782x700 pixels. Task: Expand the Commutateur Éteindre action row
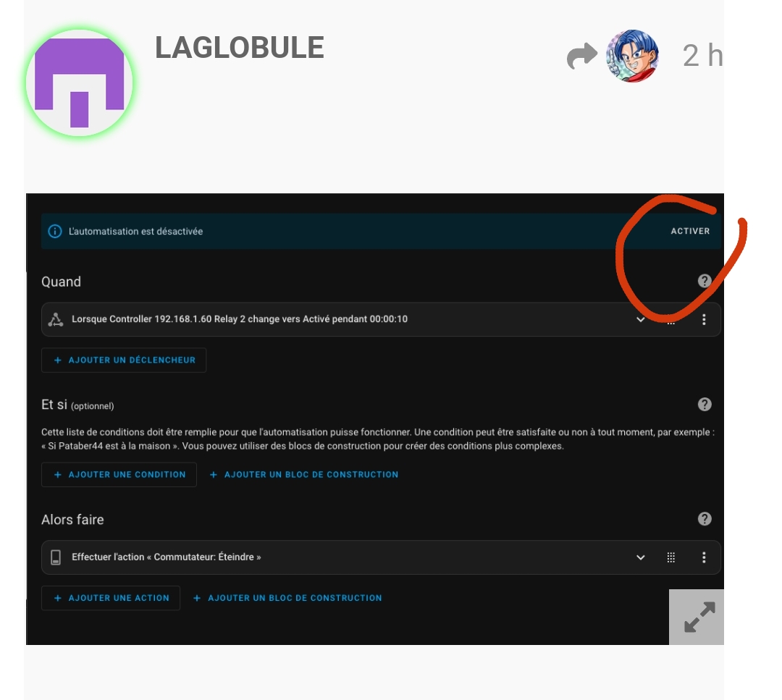(640, 557)
